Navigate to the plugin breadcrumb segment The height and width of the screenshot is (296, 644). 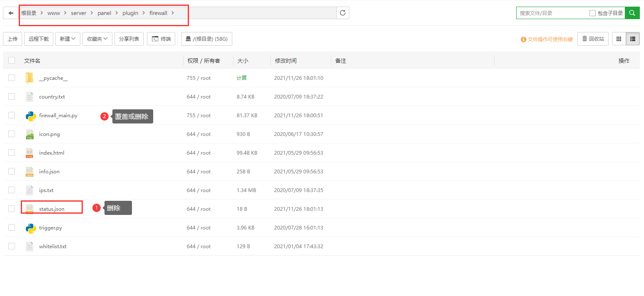pyautogui.click(x=130, y=13)
